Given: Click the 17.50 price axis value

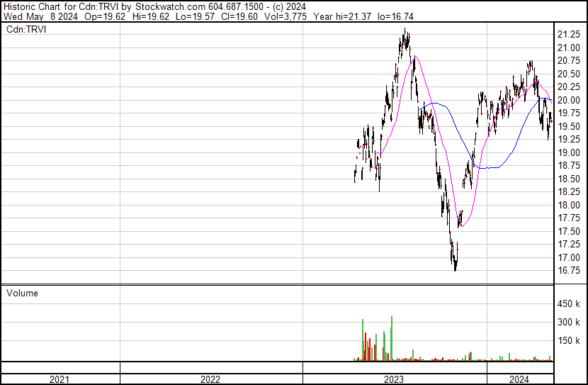Looking at the screenshot, I should click(569, 231).
